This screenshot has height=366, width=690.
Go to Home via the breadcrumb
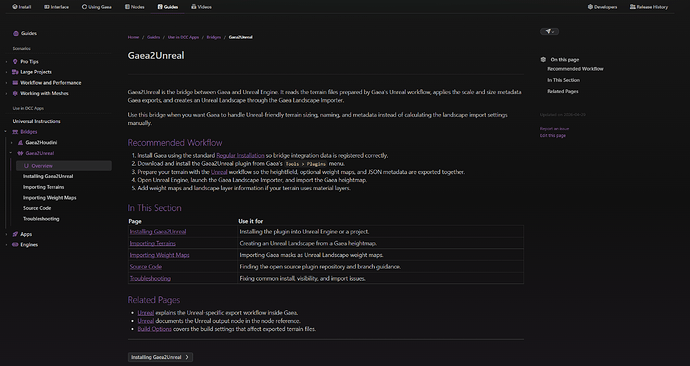[133, 37]
